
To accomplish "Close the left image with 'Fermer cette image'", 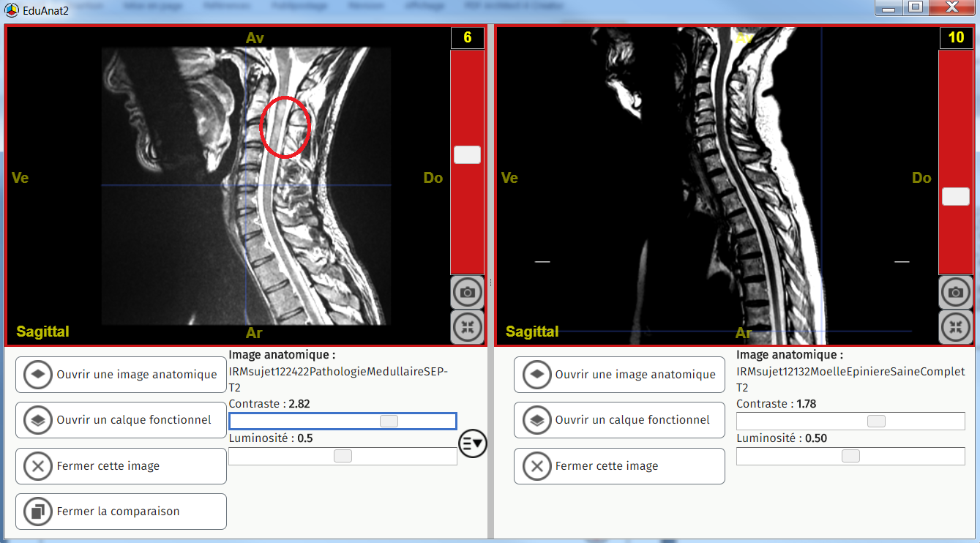I will (x=121, y=466).
